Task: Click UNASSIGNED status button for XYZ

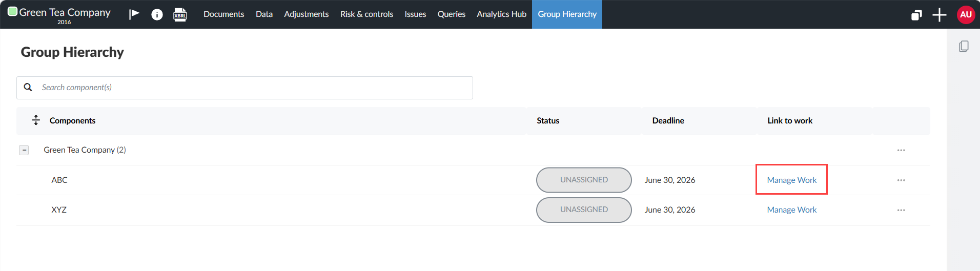Action: pyautogui.click(x=584, y=210)
